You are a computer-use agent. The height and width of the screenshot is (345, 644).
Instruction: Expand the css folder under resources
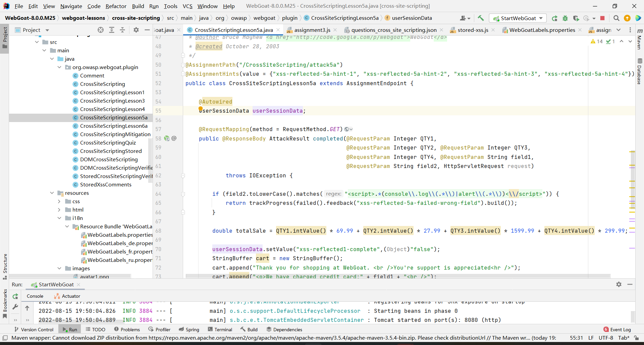pos(59,201)
